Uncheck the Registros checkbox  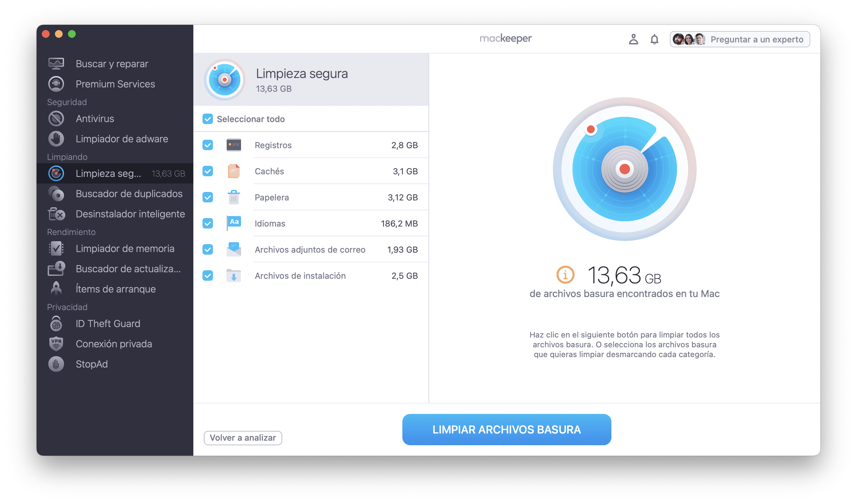[208, 145]
